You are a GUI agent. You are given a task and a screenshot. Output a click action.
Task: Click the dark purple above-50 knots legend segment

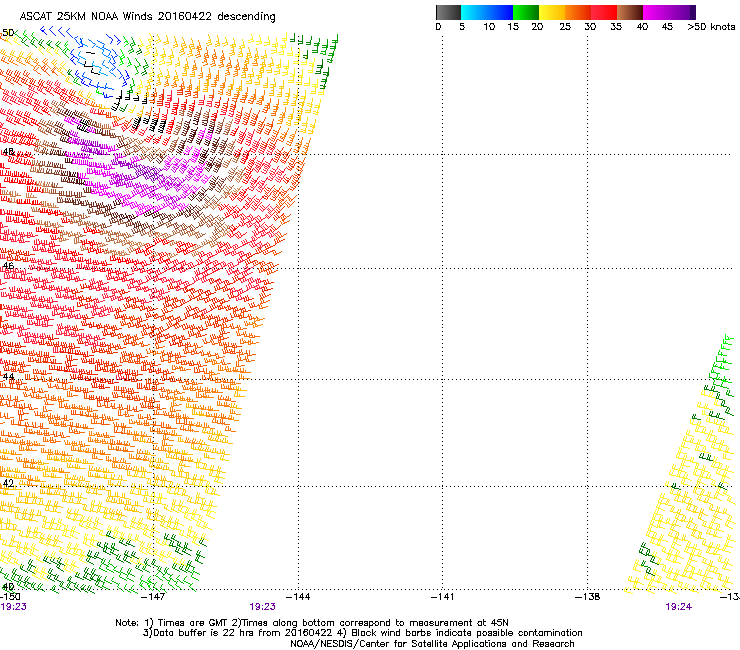[x=691, y=12]
